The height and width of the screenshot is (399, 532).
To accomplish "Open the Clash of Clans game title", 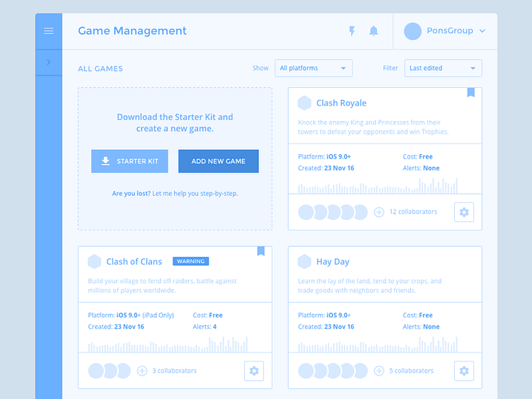I will pos(134,262).
